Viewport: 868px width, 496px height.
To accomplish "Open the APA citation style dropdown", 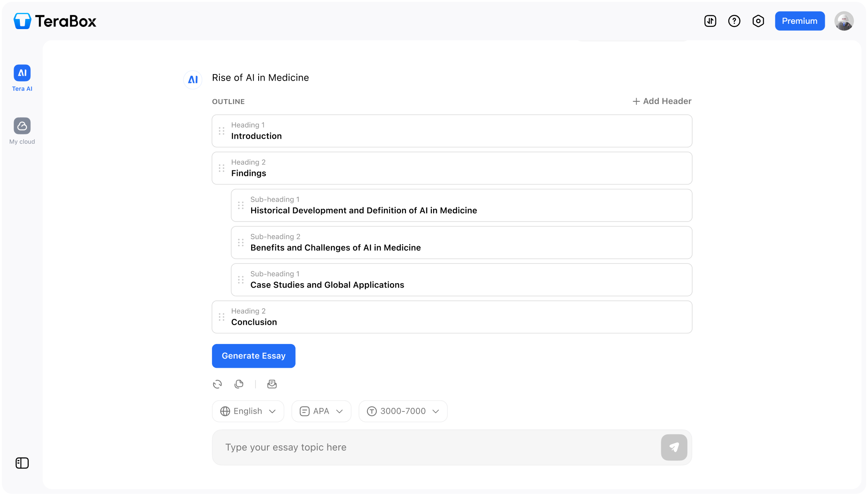I will click(321, 411).
